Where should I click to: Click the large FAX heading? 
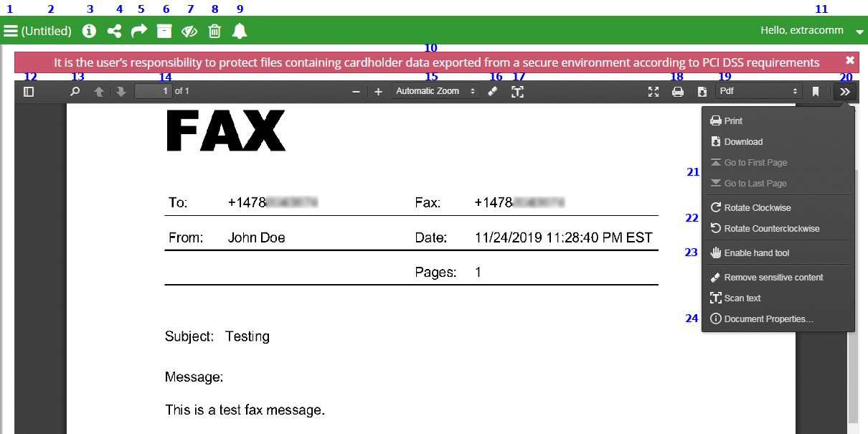226,131
